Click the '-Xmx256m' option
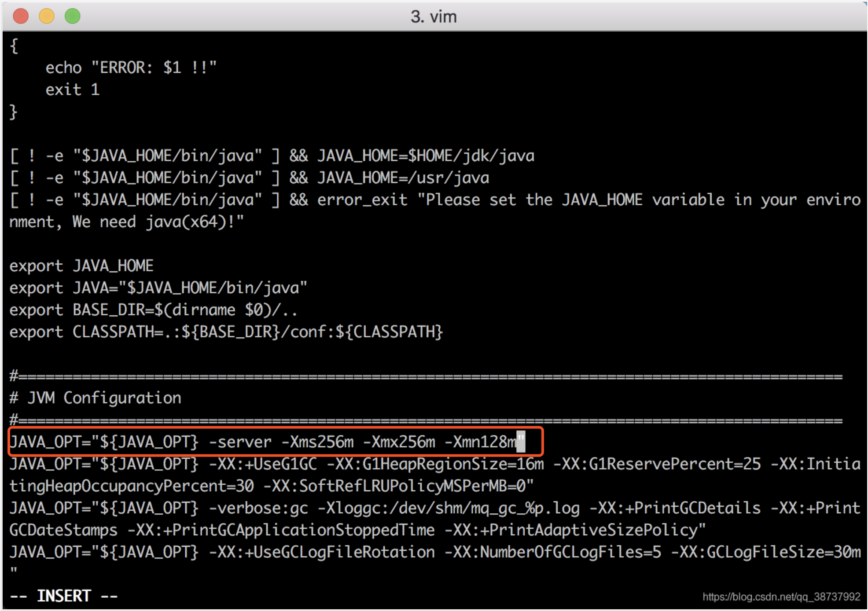Screen dimensions: 868x611 [x=399, y=442]
